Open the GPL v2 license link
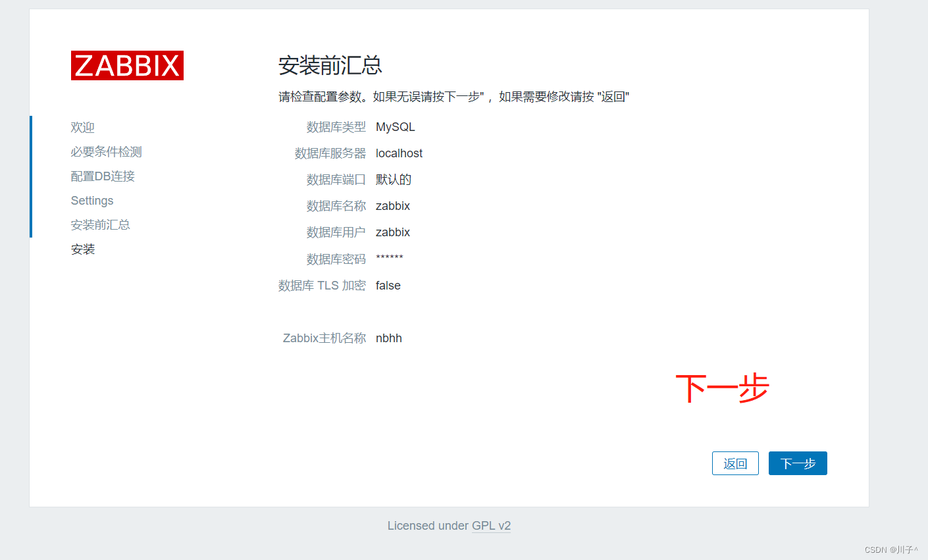 coord(491,525)
